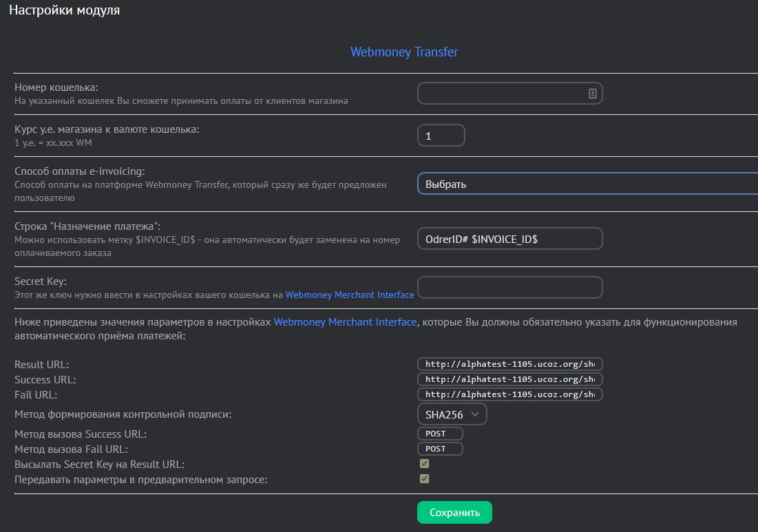Click the Secret Key input field

point(509,288)
